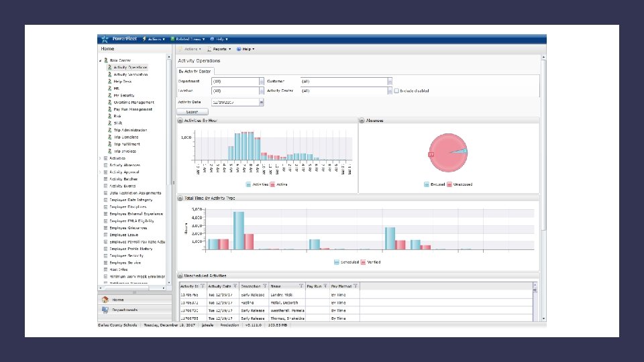Click the Overtime Management role icon
The width and height of the screenshot is (644, 362).
point(109,102)
